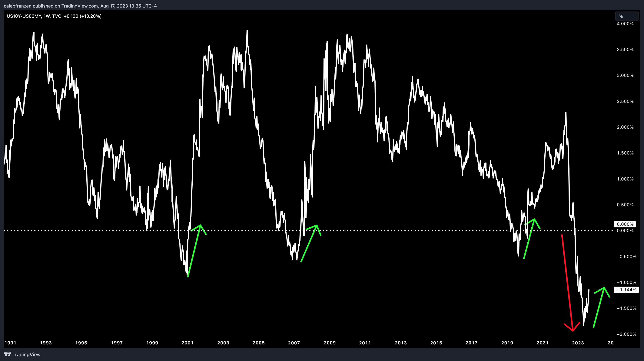
Task: Click the TradingView wordmark text at bottom
Action: [x=26, y=355]
